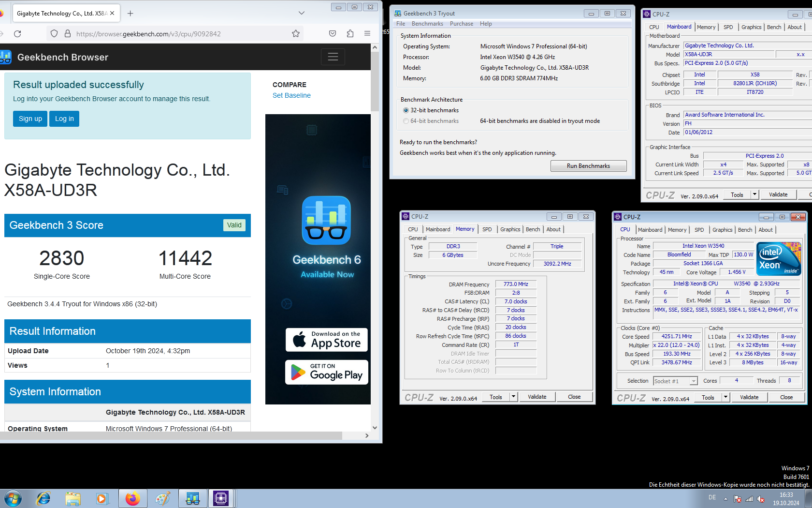Select the 32-bit benchmarks radio button
This screenshot has width=812, height=508.
[x=406, y=110]
